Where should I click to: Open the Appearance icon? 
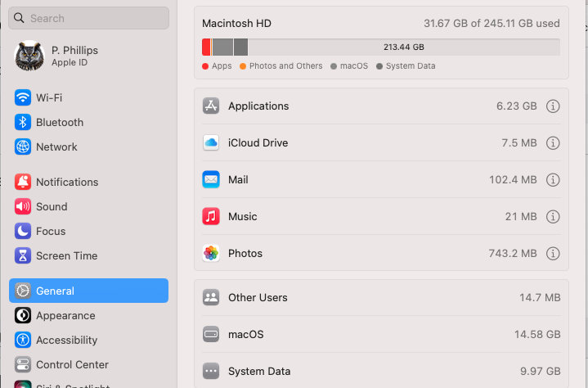pyautogui.click(x=23, y=316)
